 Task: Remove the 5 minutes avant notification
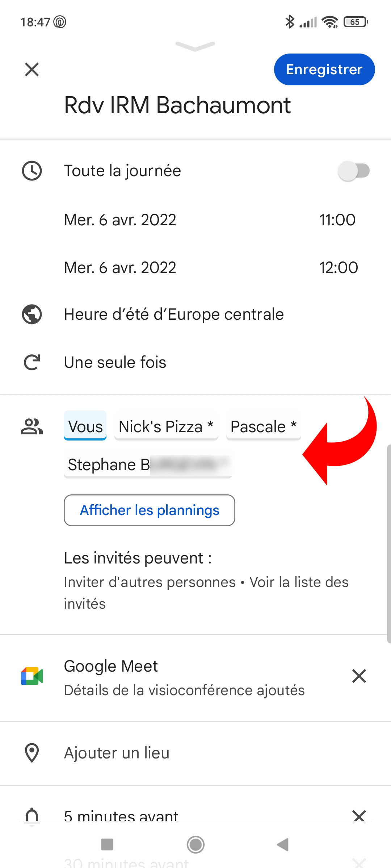click(x=359, y=816)
